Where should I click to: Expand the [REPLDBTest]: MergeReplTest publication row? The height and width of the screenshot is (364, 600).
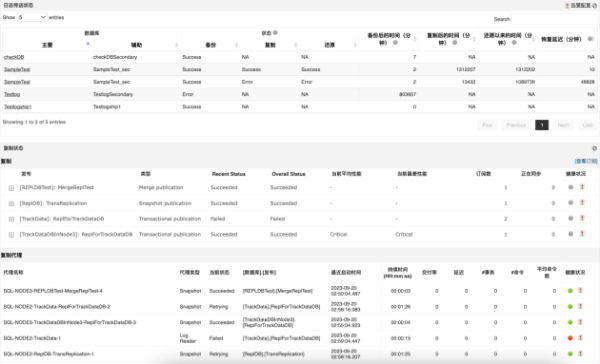[x=11, y=188]
